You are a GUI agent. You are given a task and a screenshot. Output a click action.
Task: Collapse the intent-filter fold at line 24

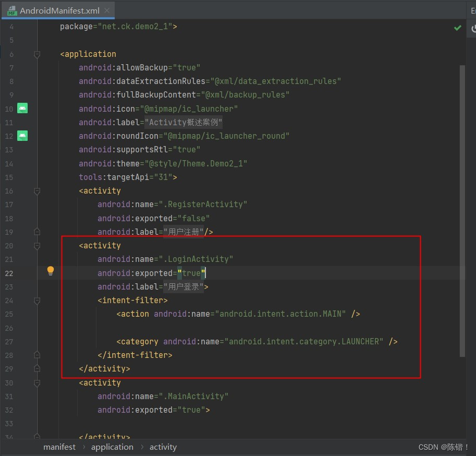(x=37, y=301)
